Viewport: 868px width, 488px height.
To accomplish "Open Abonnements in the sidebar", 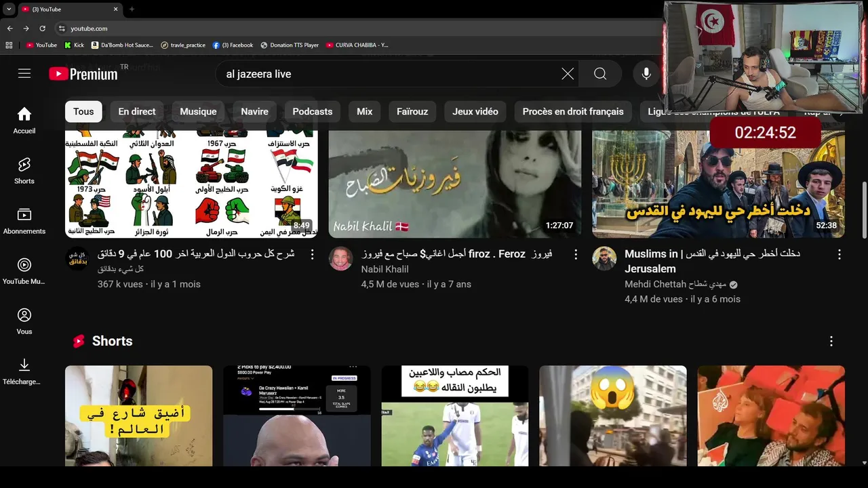I will point(24,221).
